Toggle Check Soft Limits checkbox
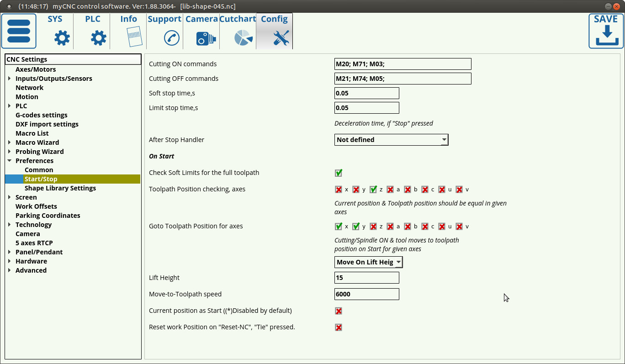 click(x=339, y=173)
